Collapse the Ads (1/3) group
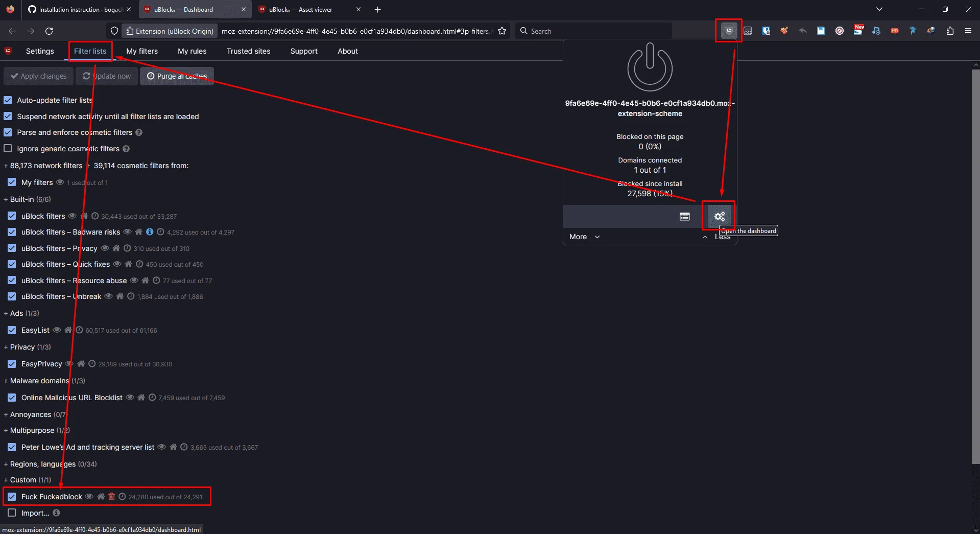Viewport: 980px width, 534px height. tap(21, 313)
